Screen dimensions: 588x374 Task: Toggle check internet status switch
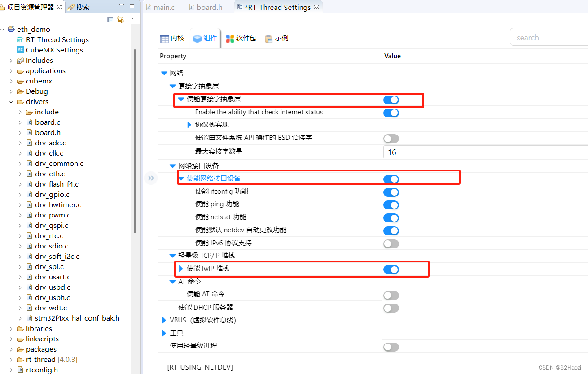coord(391,113)
